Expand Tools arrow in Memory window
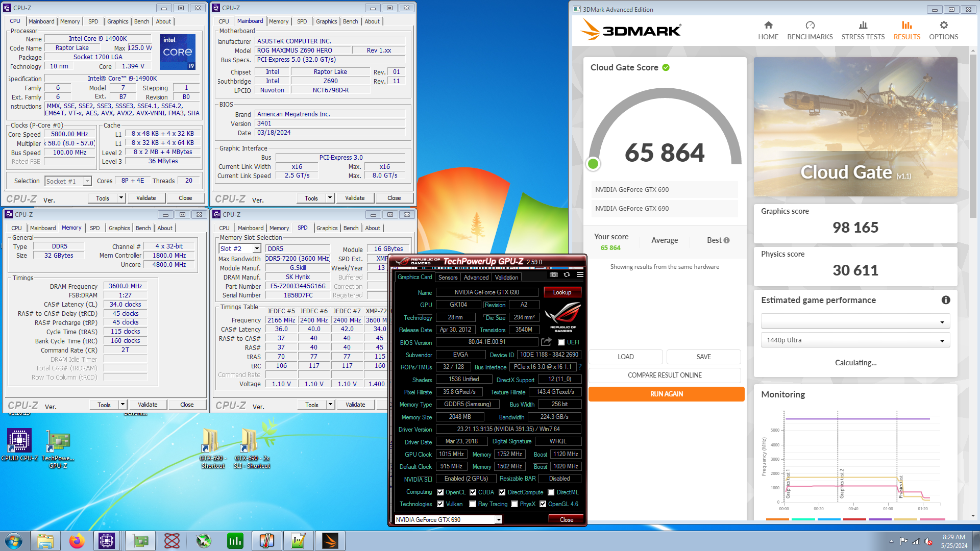The width and height of the screenshot is (980, 551). pos(122,405)
